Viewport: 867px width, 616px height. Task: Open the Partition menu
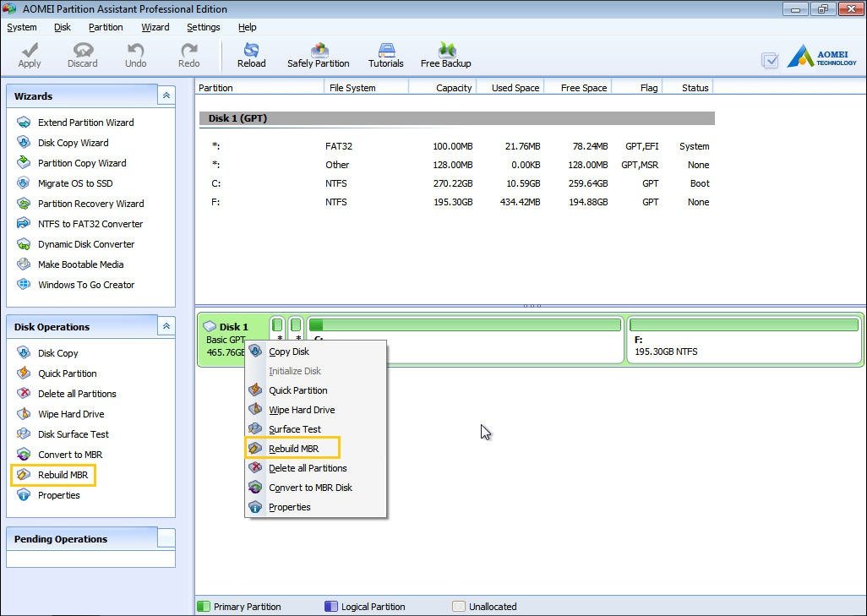106,27
